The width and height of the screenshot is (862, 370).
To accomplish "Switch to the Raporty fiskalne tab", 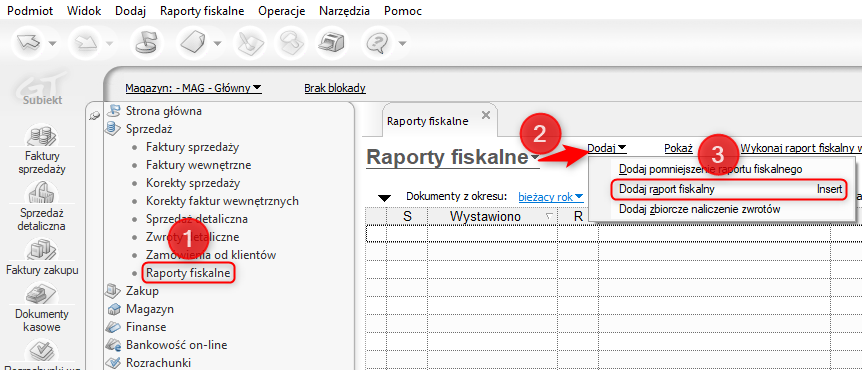I will (428, 121).
